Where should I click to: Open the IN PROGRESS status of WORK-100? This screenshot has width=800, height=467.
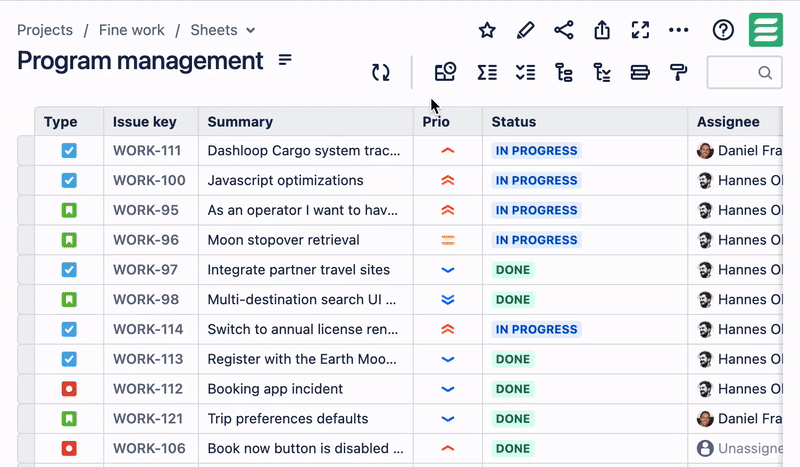(536, 180)
